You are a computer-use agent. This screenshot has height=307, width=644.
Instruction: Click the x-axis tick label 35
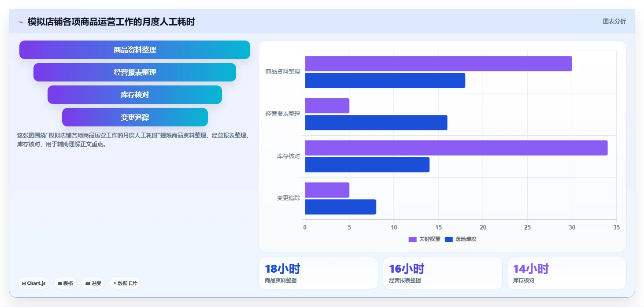[616, 227]
